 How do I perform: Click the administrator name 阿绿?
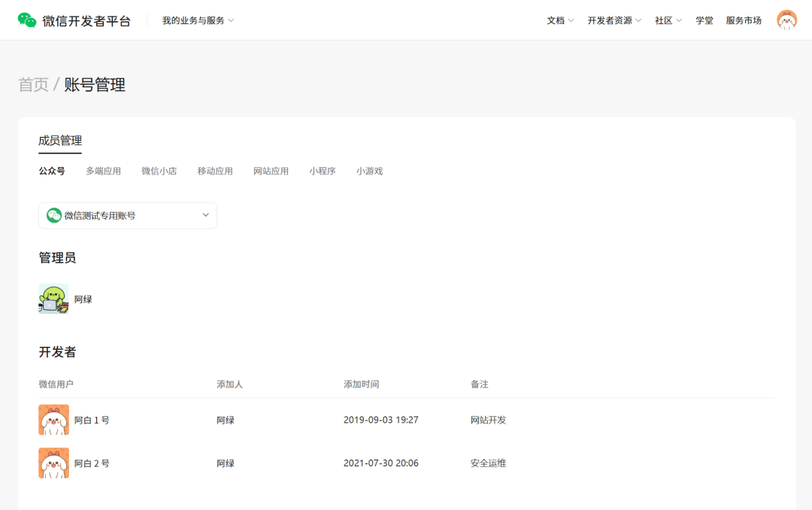pos(83,299)
